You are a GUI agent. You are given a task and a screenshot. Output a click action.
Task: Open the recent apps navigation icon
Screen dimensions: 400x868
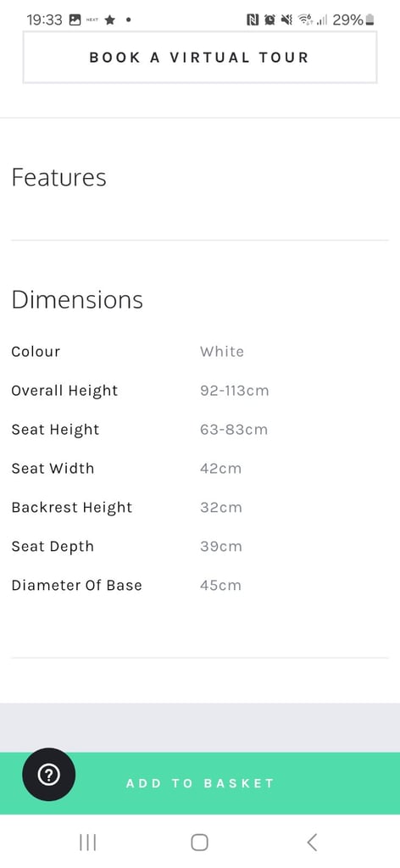pos(87,842)
